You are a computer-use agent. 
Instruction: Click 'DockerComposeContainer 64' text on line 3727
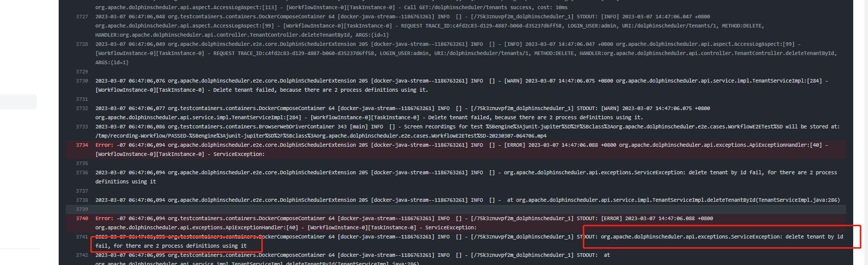[296, 17]
